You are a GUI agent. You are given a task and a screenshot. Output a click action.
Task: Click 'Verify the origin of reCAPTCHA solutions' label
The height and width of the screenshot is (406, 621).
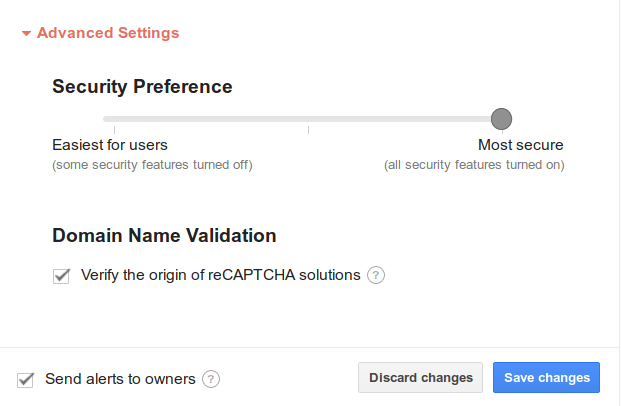[220, 275]
